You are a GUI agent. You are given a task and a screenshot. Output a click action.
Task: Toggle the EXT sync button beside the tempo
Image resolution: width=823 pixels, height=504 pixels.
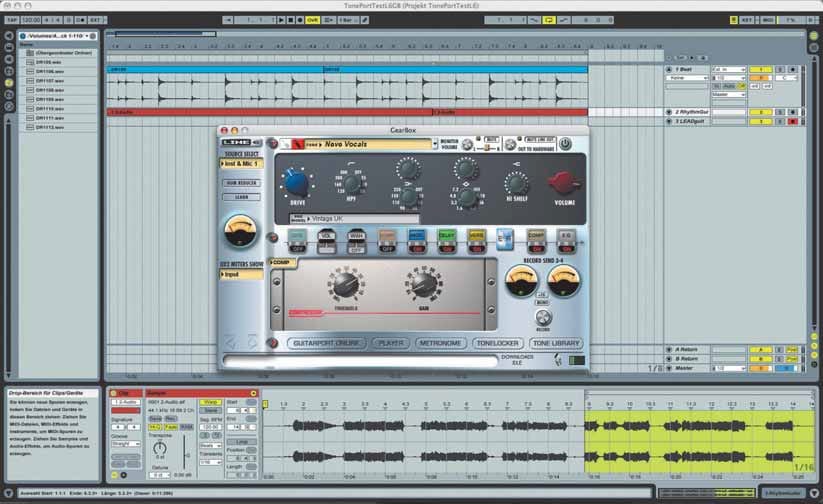click(x=96, y=20)
